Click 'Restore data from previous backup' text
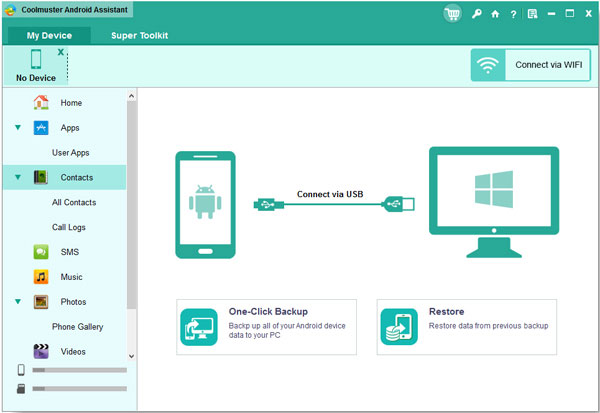This screenshot has height=413, width=600. [x=488, y=326]
